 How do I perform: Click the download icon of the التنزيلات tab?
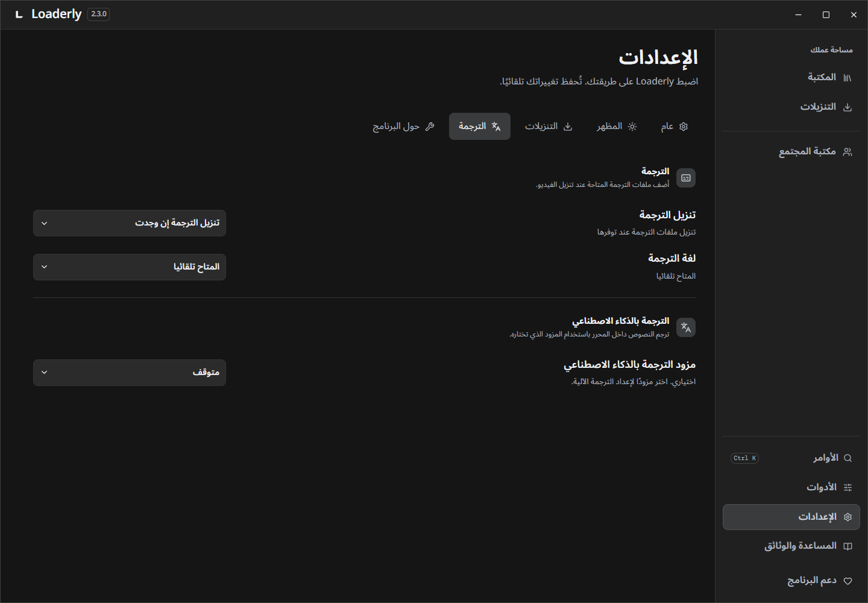tap(568, 127)
